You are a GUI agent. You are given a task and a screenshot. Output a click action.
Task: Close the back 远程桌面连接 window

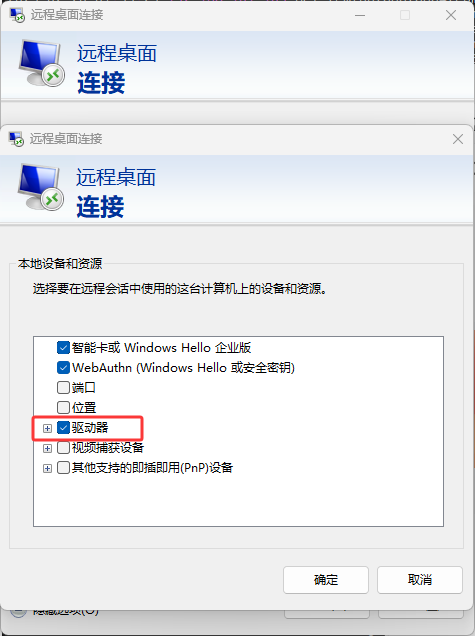451,15
